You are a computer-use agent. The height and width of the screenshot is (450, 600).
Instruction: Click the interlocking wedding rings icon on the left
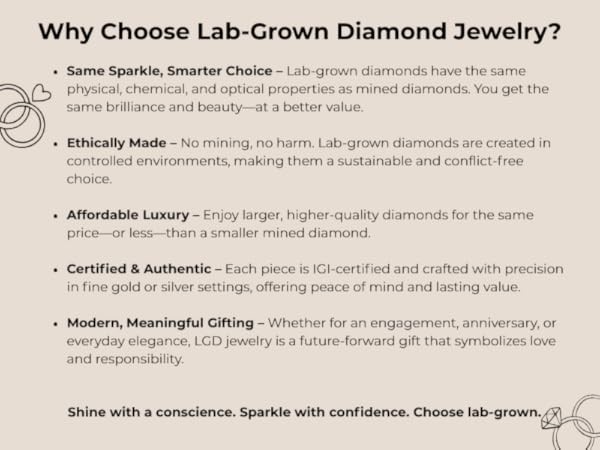click(20, 118)
